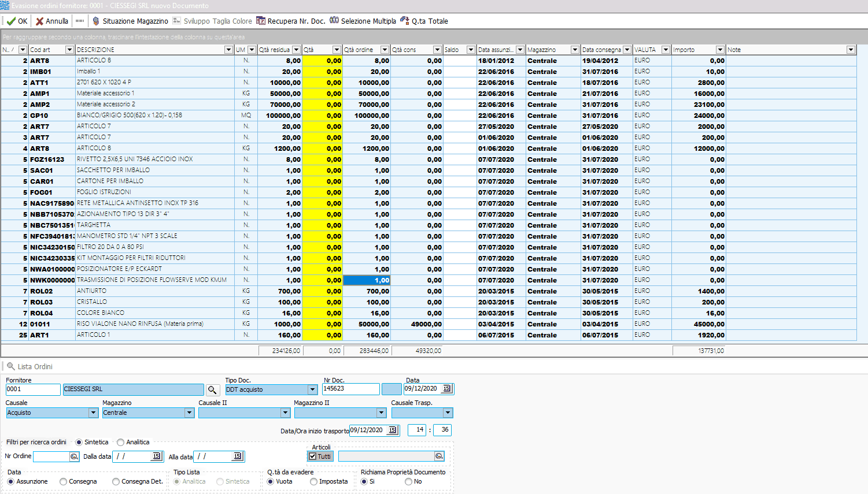868x494 pixels.
Task: Open calendar for the Data field
Action: click(447, 389)
